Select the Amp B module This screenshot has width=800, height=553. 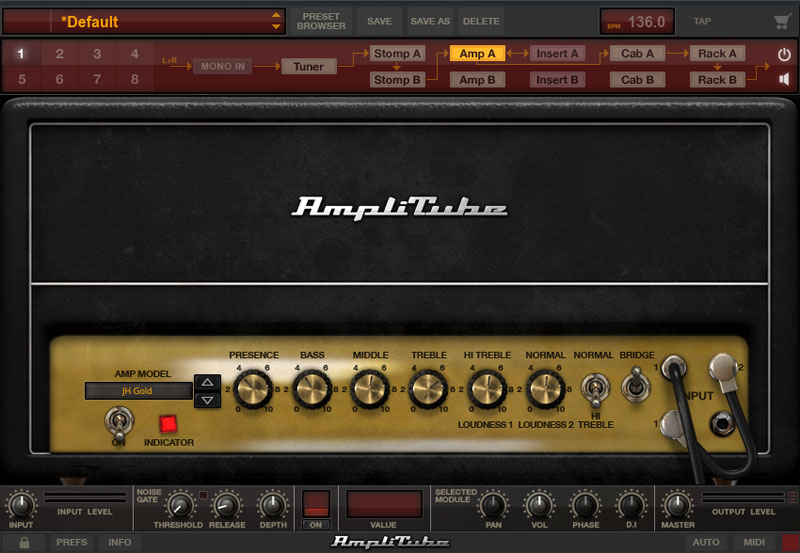(477, 80)
